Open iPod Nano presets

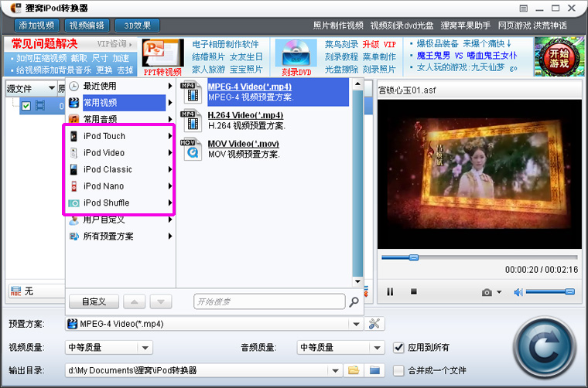click(120, 185)
